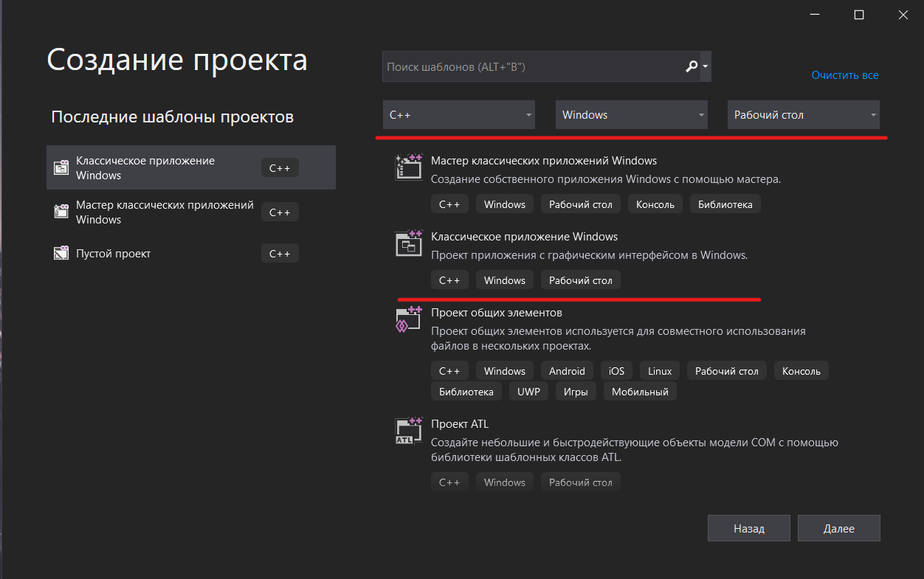Viewport: 924px width, 579px height.
Task: Open the Windows platform filter dropdown
Action: (631, 115)
